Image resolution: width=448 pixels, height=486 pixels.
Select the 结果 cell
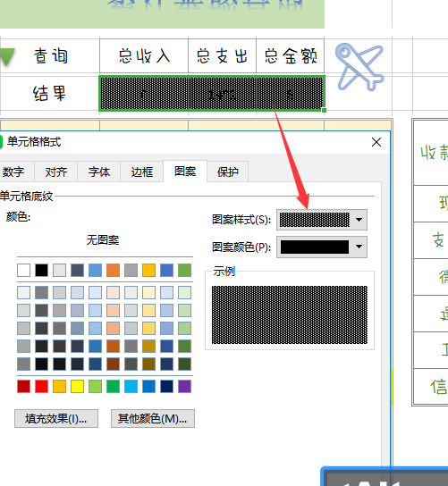click(50, 93)
